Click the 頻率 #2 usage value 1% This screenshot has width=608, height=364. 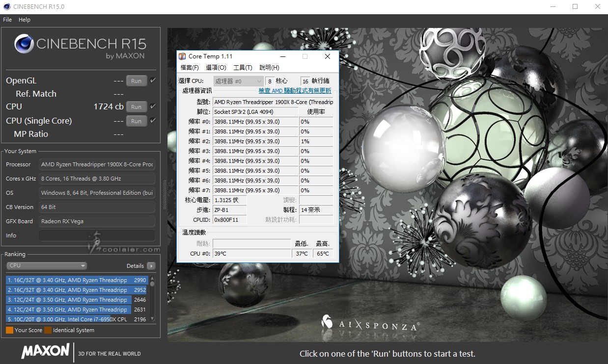coord(316,141)
